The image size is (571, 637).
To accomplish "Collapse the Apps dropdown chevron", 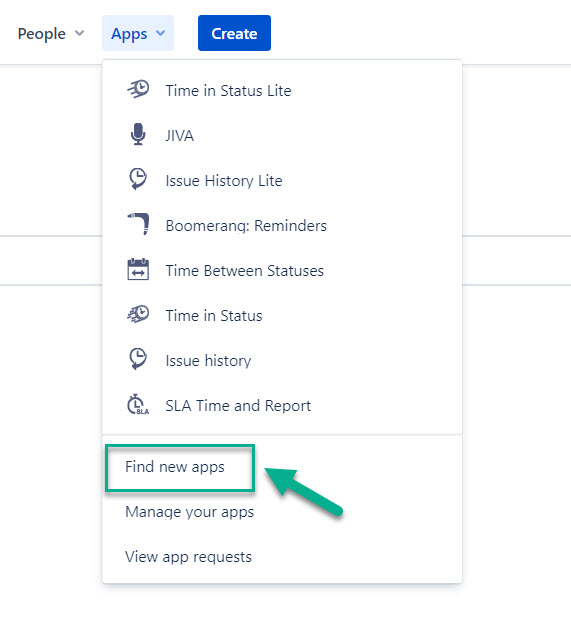I will (x=161, y=33).
